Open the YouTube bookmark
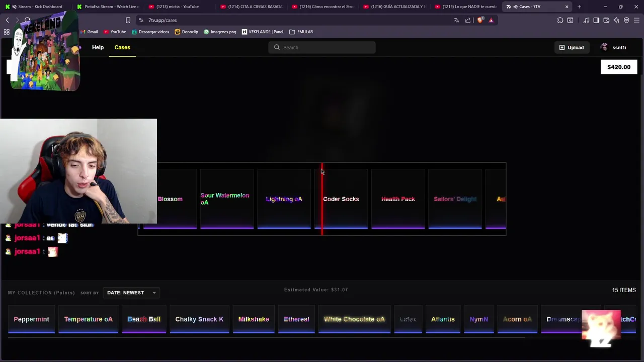 tap(115, 32)
